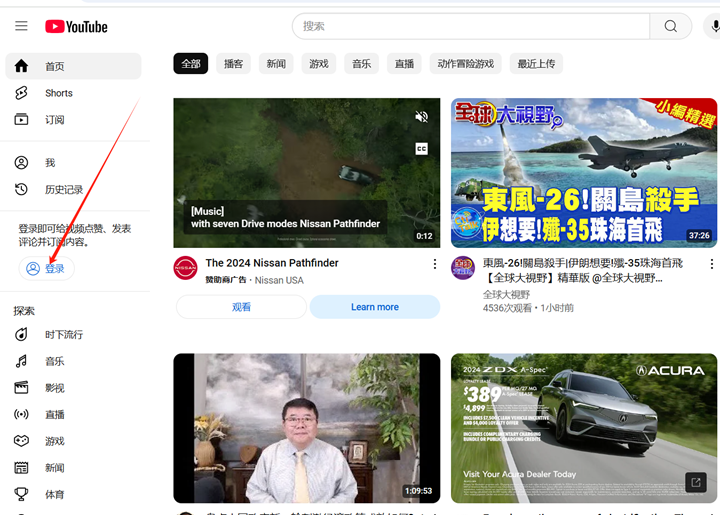Open the 東風-26 video thumbnail
720x515 pixels.
tap(584, 173)
